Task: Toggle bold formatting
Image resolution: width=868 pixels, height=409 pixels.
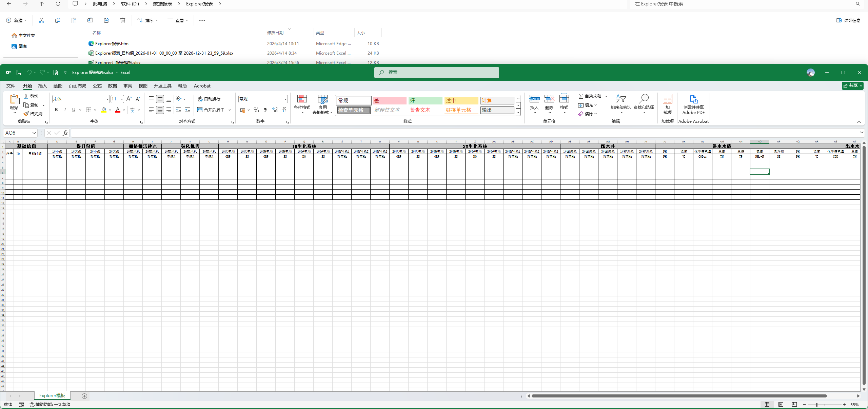Action: [x=56, y=110]
